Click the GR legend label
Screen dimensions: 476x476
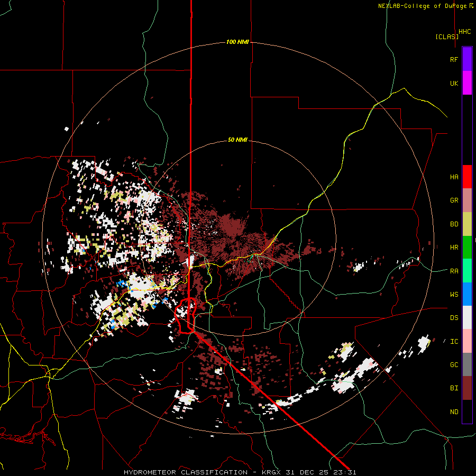[x=454, y=200]
